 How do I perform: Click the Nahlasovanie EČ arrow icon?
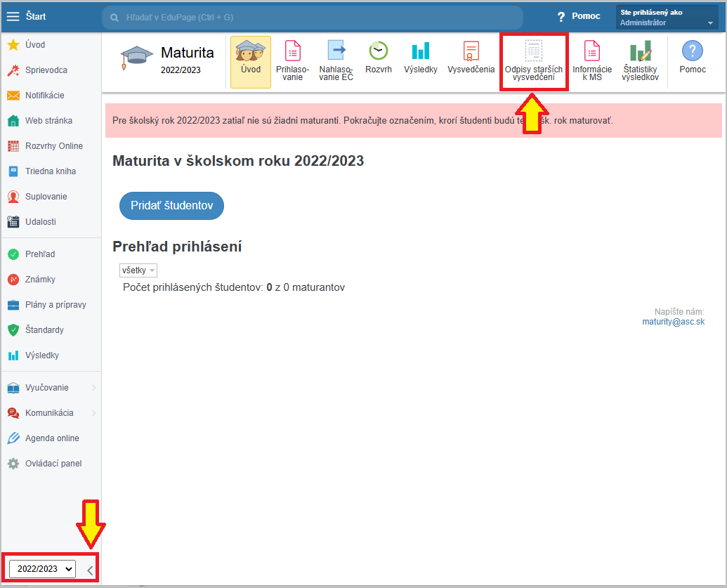point(336,50)
